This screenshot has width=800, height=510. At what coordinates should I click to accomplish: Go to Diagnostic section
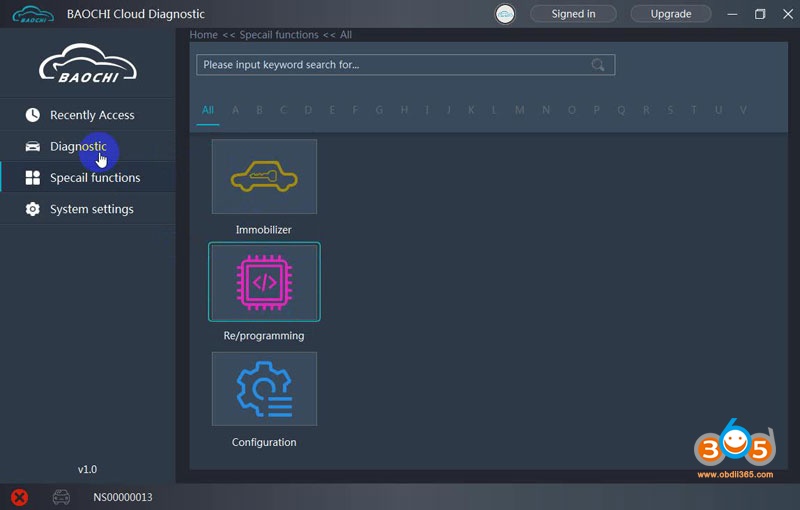[88, 146]
